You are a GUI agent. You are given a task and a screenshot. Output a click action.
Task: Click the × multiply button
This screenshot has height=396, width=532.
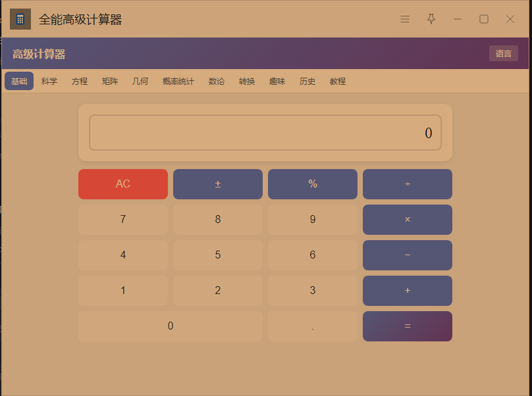click(x=408, y=220)
